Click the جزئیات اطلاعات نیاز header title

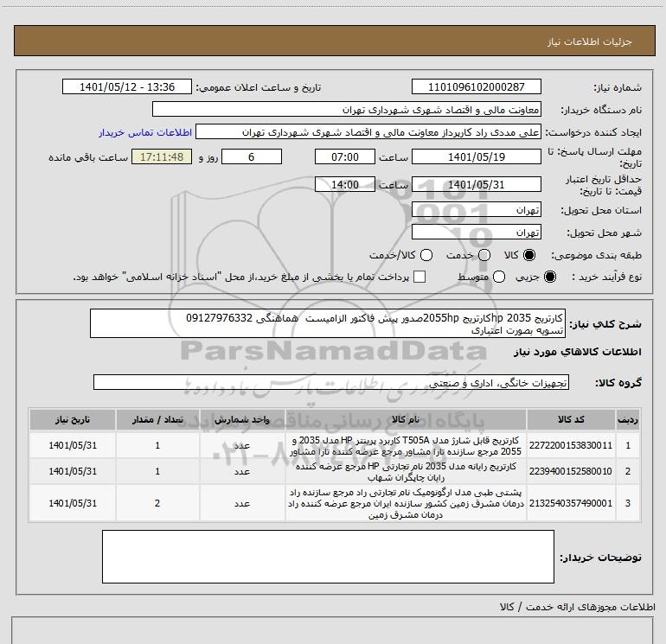pyautogui.click(x=590, y=41)
